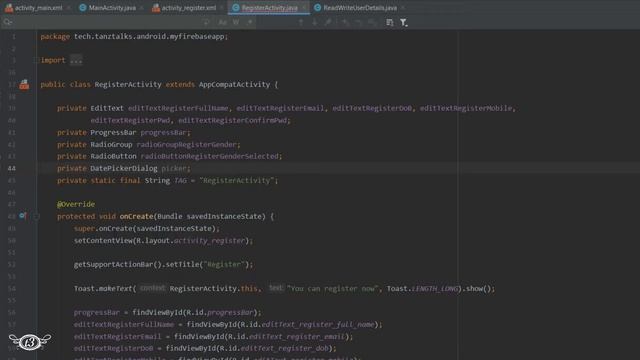The width and height of the screenshot is (640, 360).
Task: Expand the collapsed import section in gutter
Action: (x=36, y=60)
